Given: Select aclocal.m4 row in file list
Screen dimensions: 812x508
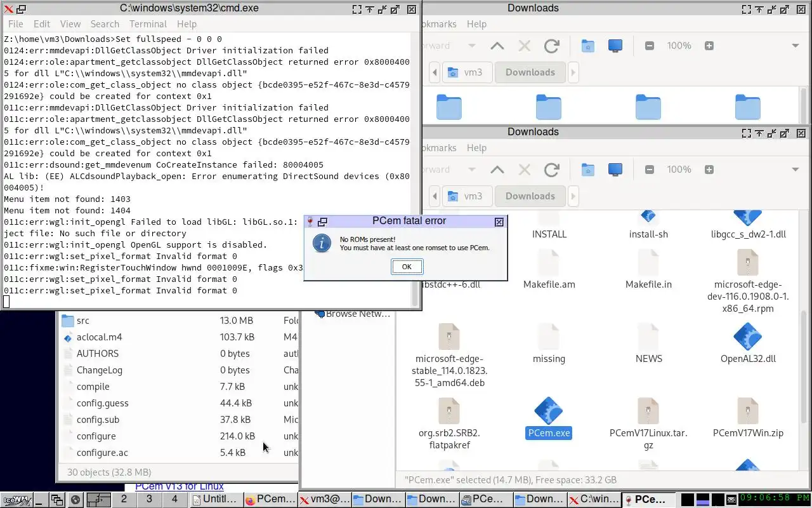Looking at the screenshot, I should coord(179,337).
